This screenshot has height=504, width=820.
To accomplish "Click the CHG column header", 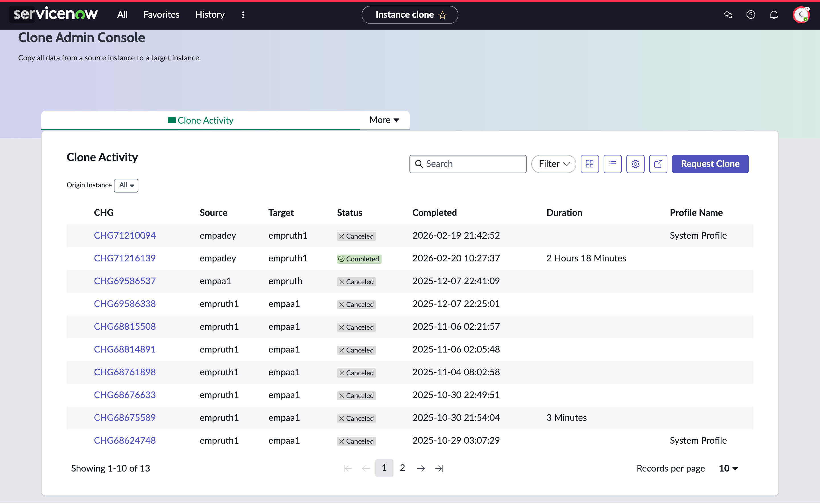I will coord(104,213).
